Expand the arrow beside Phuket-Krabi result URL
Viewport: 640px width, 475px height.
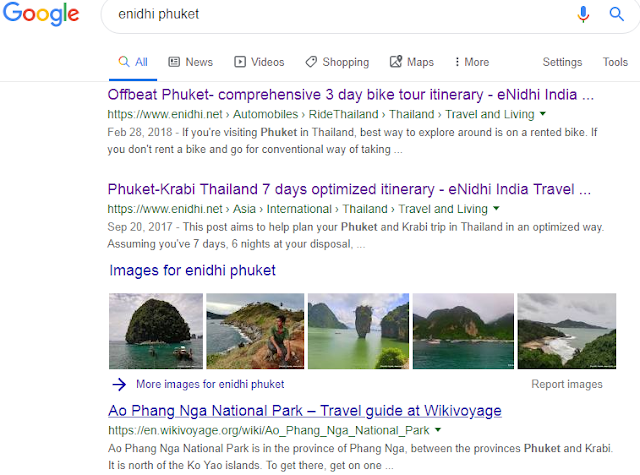pyautogui.click(x=496, y=209)
